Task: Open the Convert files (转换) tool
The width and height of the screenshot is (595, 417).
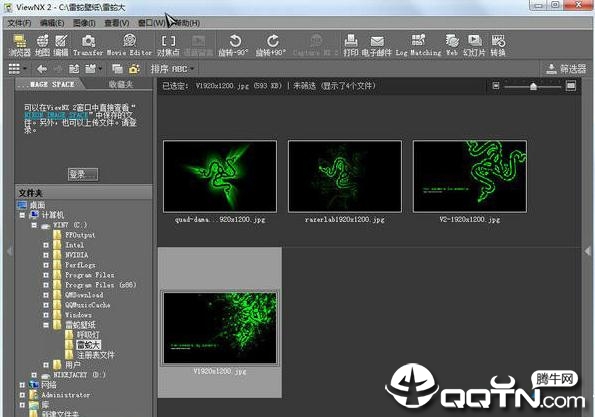Action: tap(498, 45)
